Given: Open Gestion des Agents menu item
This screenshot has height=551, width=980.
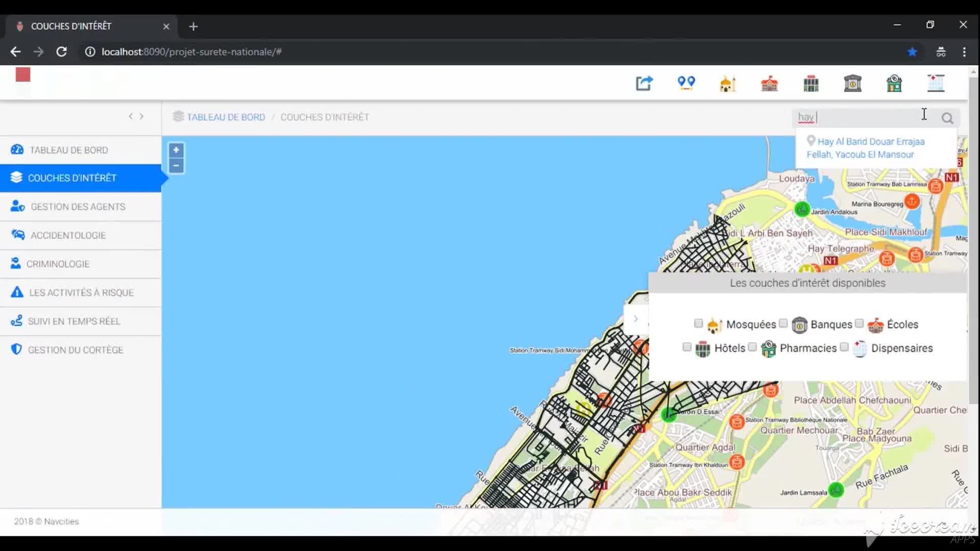Looking at the screenshot, I should point(81,207).
